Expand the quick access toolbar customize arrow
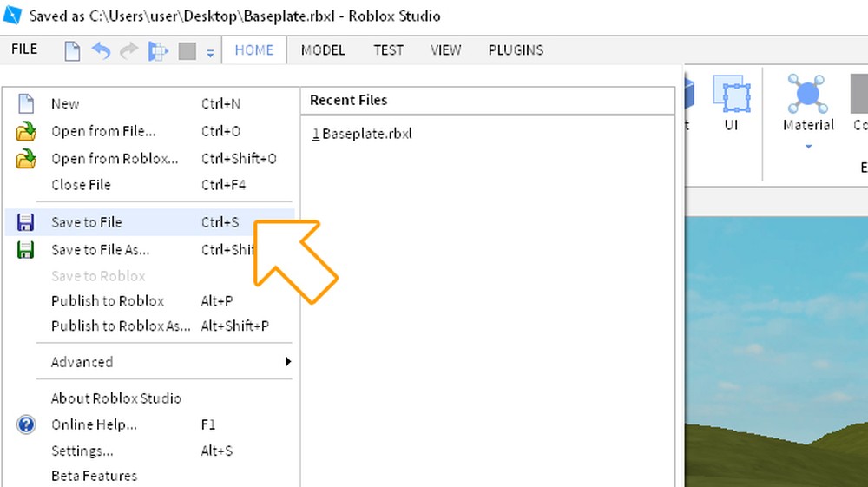The image size is (868, 487). tap(210, 53)
